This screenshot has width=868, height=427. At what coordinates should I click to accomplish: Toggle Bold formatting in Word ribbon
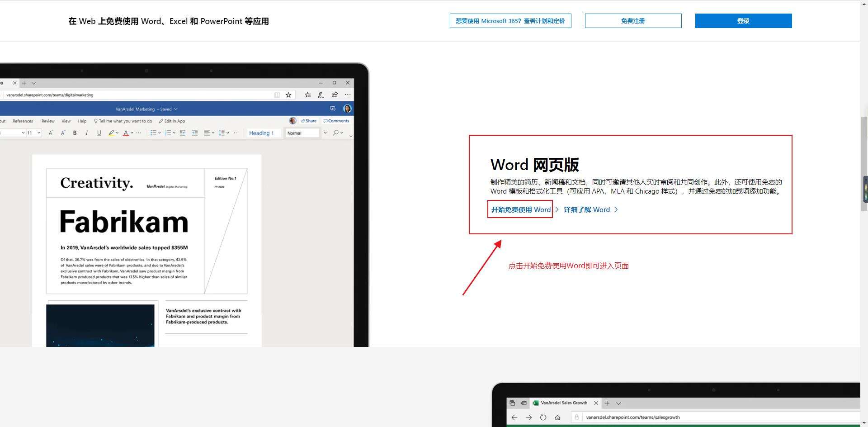pyautogui.click(x=75, y=133)
